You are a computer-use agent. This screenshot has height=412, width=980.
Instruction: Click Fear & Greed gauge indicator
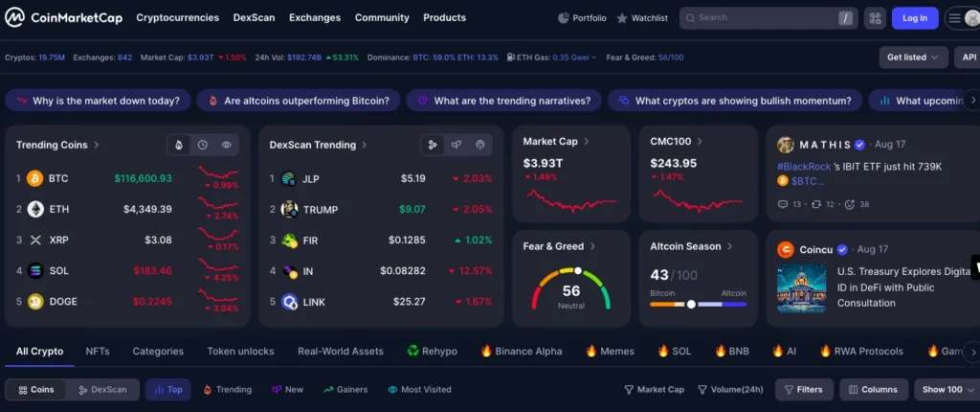[x=578, y=271]
